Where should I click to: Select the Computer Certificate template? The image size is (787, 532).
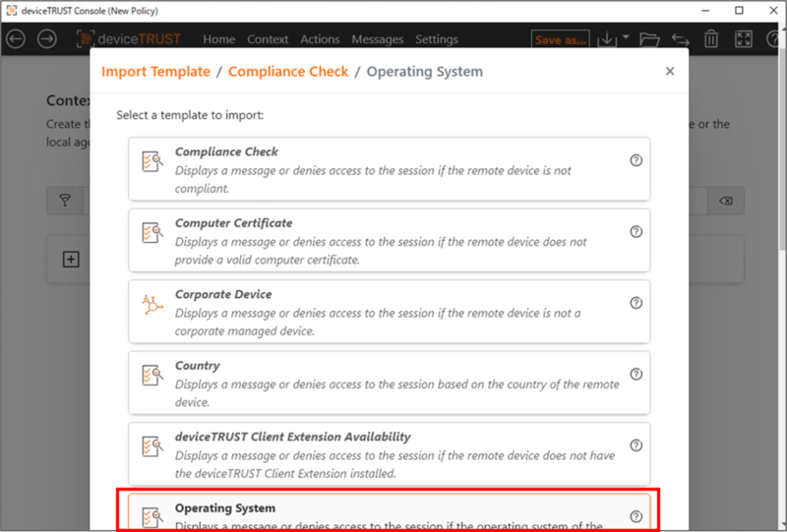click(389, 240)
